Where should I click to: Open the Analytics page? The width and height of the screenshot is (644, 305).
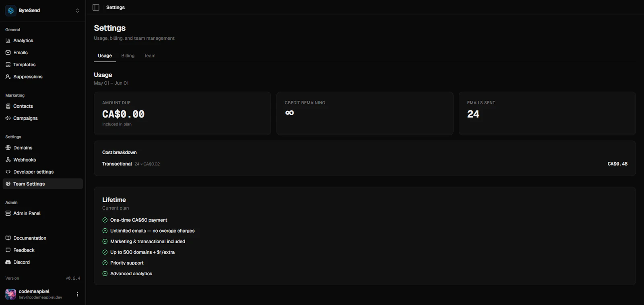[x=43, y=41]
